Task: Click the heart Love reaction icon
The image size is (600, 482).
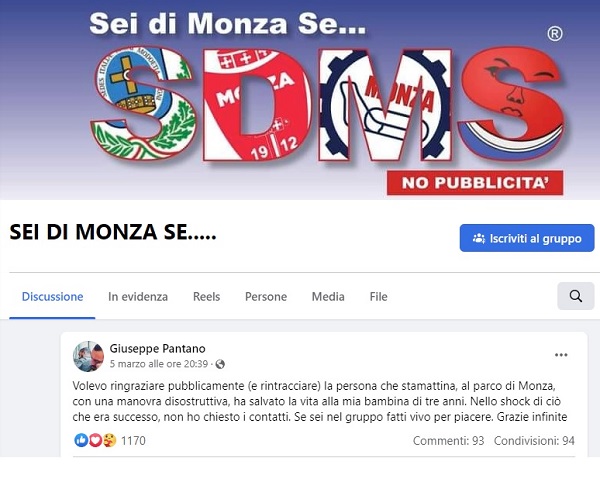Action: (95, 440)
